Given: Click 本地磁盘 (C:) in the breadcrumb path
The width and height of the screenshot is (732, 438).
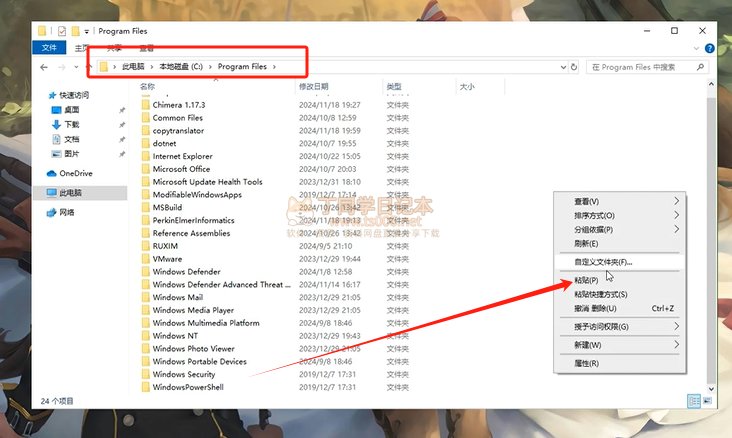Looking at the screenshot, I should [x=176, y=67].
